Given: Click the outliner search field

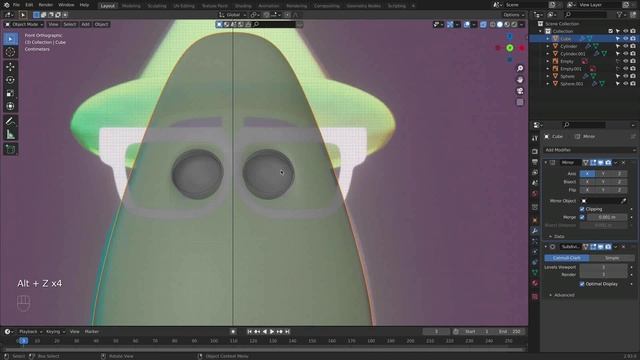Looking at the screenshot, I should click(585, 15).
